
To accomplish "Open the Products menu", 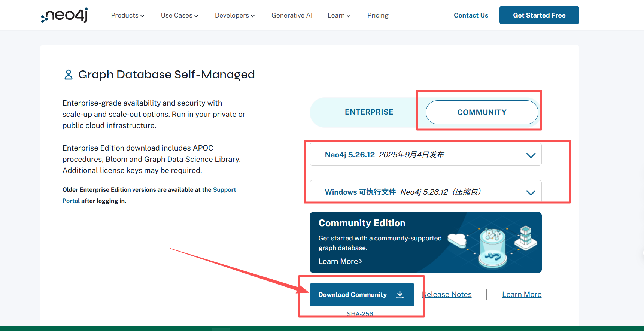I will [128, 15].
